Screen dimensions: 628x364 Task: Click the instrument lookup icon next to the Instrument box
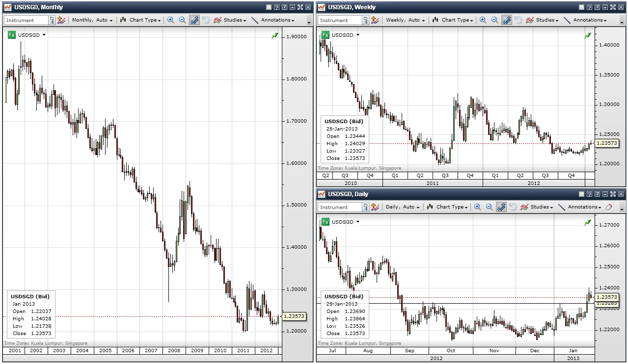(52, 20)
